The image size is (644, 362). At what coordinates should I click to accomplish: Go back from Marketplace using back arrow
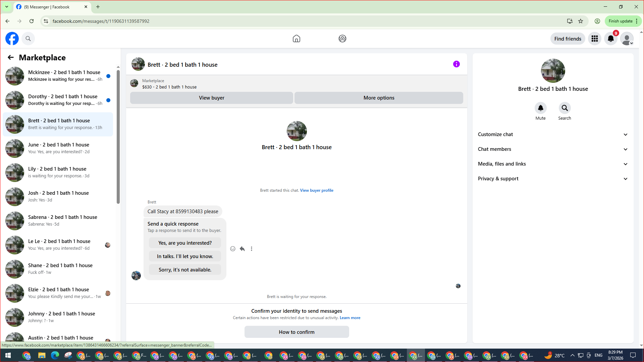click(x=11, y=57)
